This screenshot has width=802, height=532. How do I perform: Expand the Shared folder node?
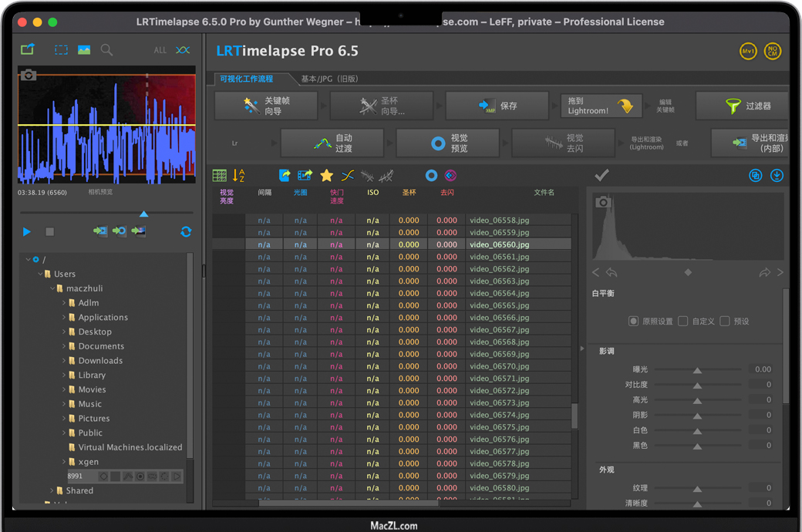click(52, 490)
